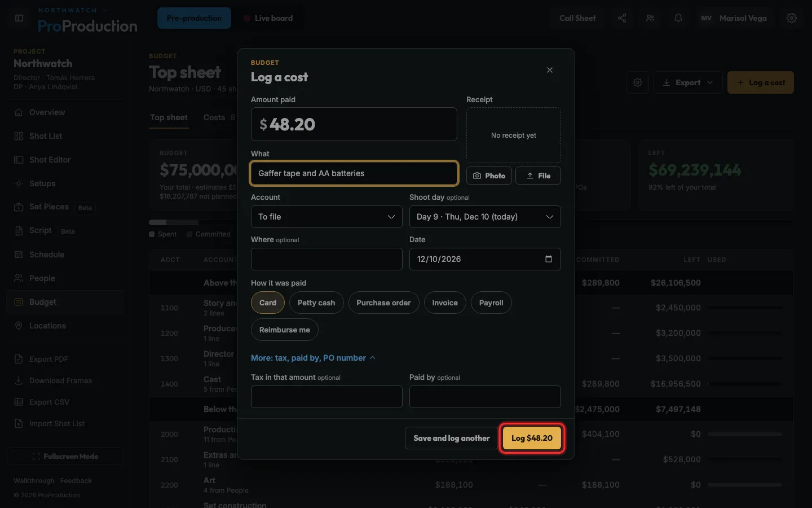
Task: Open the Feedback link
Action: pos(76,481)
